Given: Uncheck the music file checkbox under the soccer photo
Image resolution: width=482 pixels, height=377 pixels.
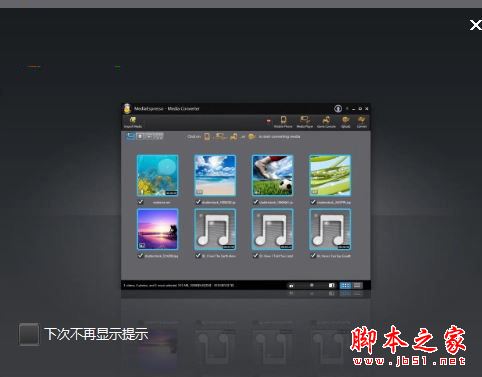Looking at the screenshot, I should [x=256, y=256].
